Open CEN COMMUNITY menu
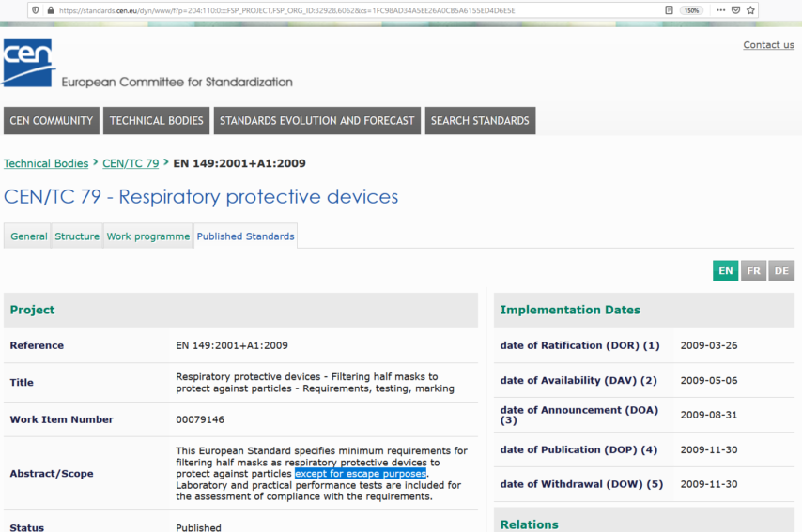Viewport: 802px width, 532px height. (51, 121)
